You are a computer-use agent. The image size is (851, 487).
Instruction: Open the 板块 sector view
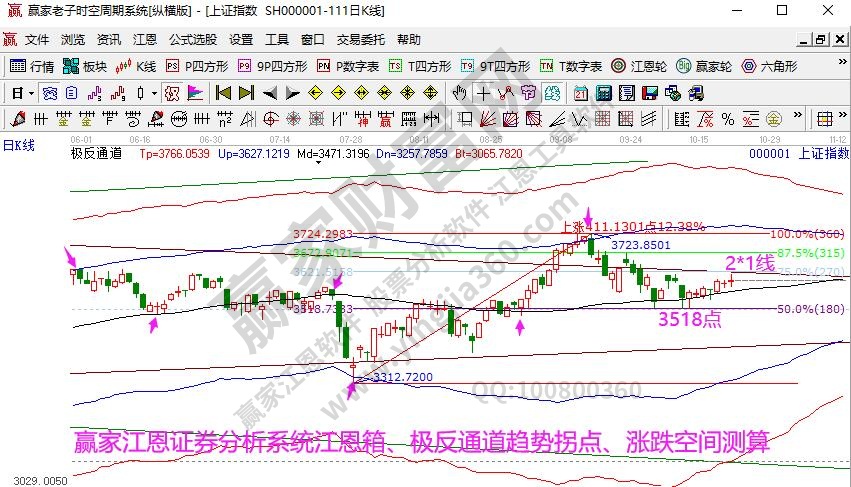tap(84, 67)
